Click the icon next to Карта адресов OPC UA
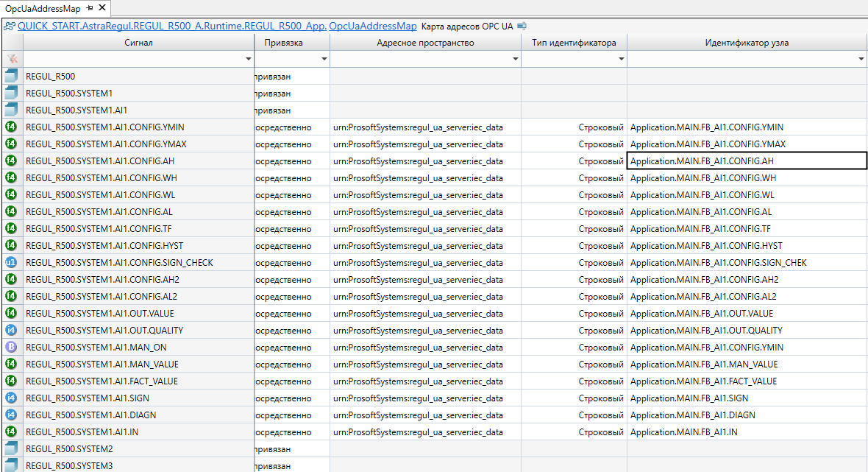The height and width of the screenshot is (472, 868). coord(522,26)
